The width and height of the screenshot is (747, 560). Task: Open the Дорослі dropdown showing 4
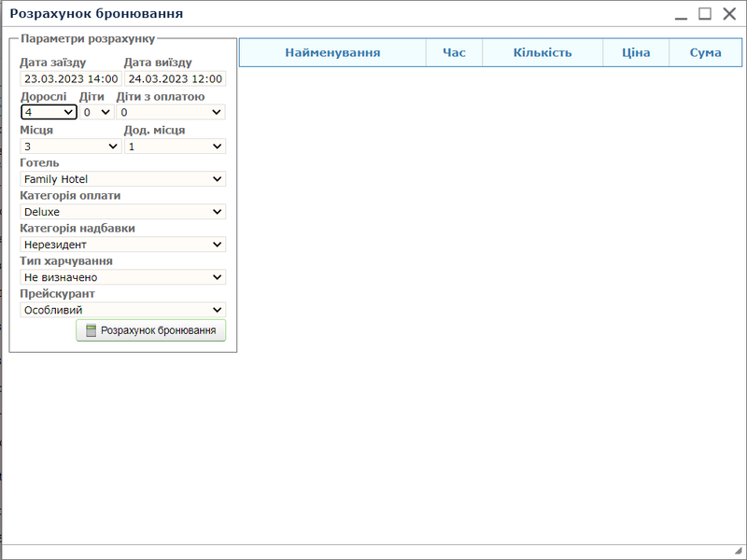click(49, 112)
